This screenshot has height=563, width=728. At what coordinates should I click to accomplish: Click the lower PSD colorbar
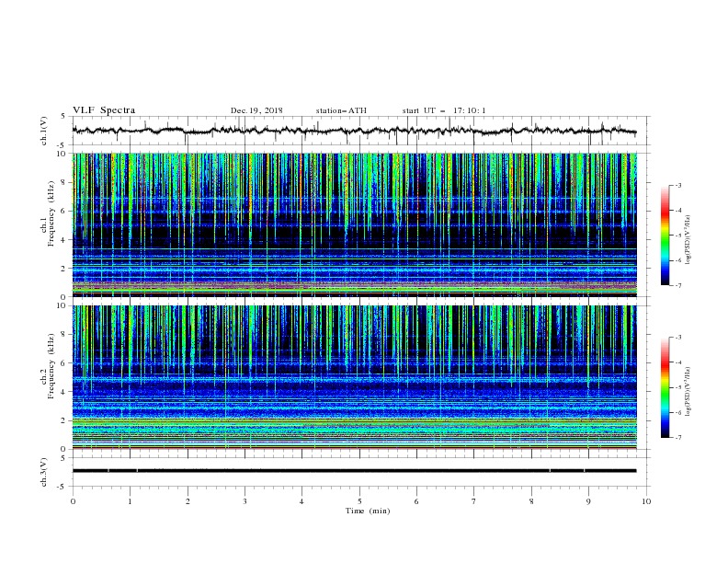pyautogui.click(x=665, y=387)
